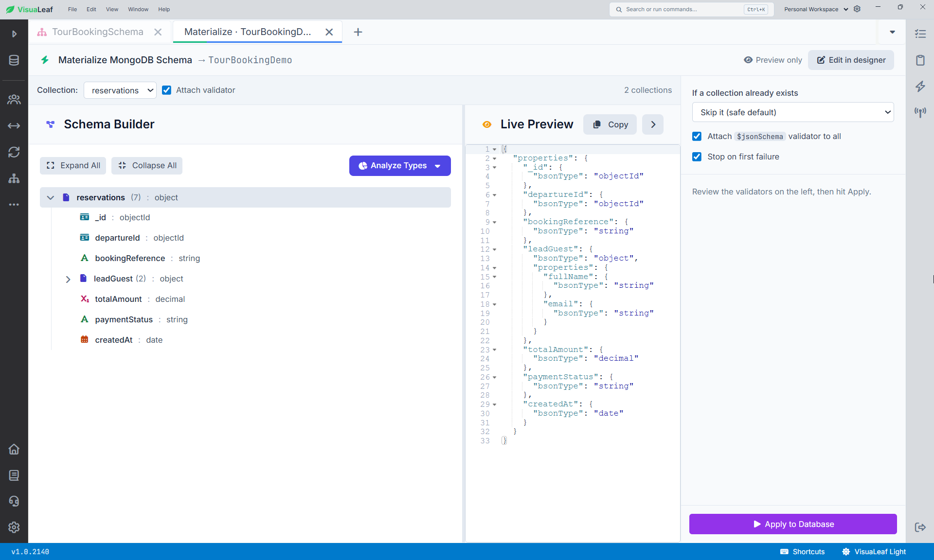Open the documentation book icon in sidebar
Viewport: 934px width, 560px height.
point(14,475)
